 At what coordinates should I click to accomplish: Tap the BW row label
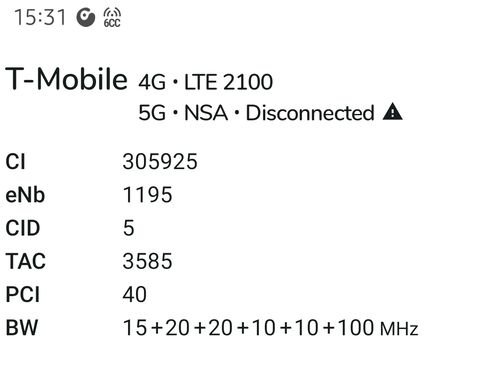point(22,327)
